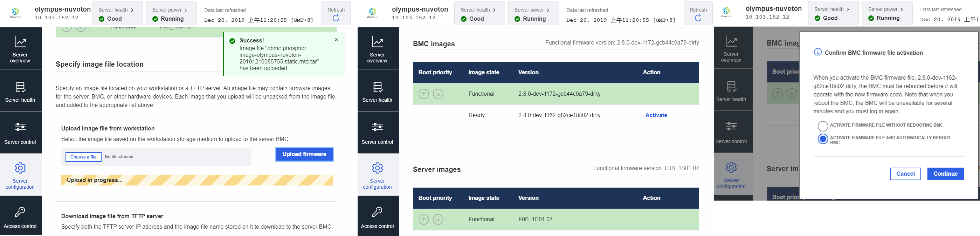Click the Upload firmware button
This screenshot has width=980, height=236.
[x=304, y=154]
